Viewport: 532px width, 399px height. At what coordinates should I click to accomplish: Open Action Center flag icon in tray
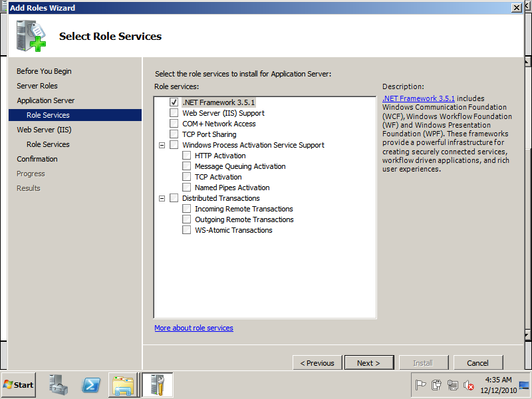420,385
